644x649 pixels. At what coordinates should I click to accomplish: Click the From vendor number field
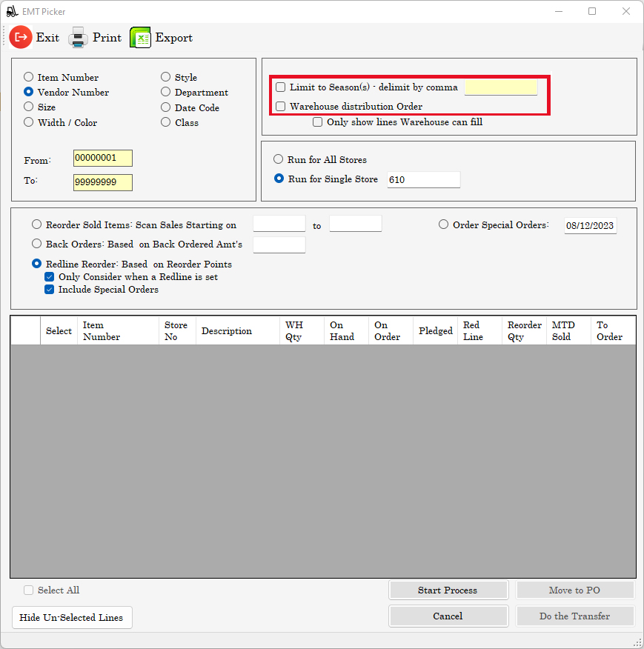click(102, 158)
